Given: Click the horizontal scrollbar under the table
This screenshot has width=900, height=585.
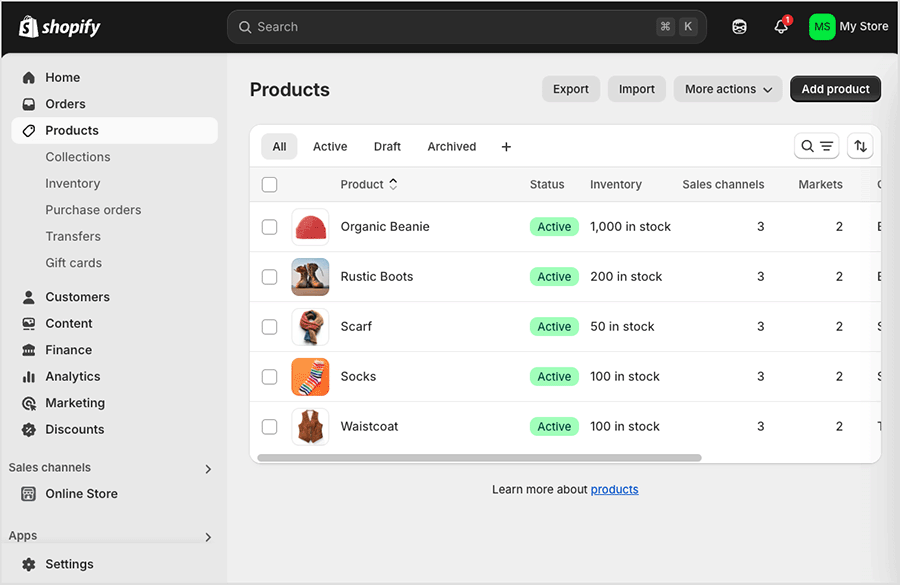Looking at the screenshot, I should pos(479,458).
